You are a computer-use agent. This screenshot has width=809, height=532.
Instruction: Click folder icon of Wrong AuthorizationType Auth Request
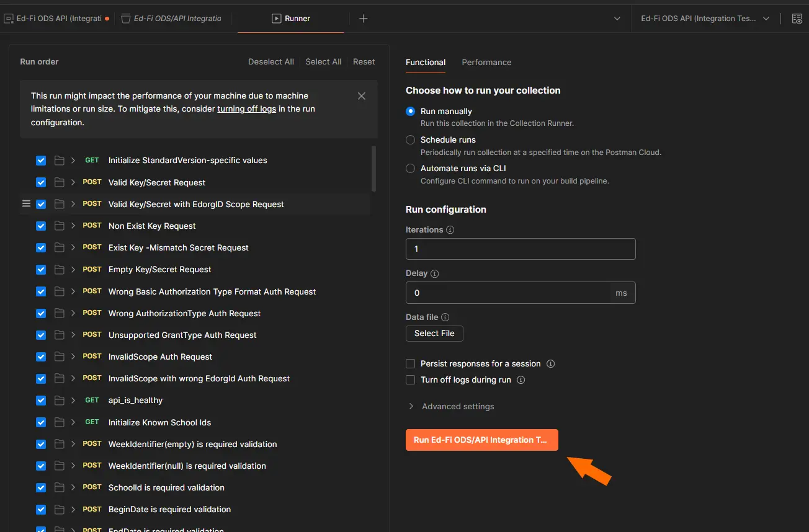pyautogui.click(x=59, y=313)
